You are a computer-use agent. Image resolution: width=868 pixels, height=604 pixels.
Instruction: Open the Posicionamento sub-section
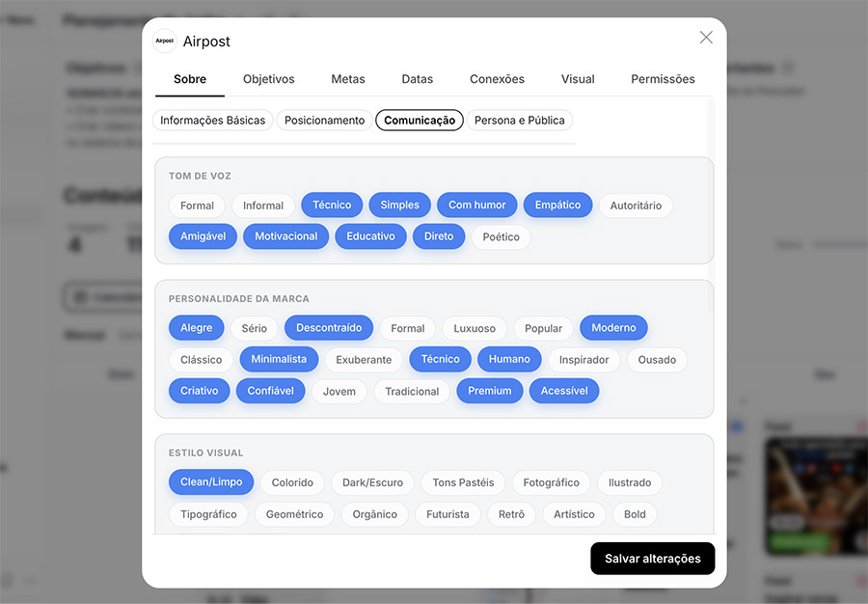click(x=324, y=121)
